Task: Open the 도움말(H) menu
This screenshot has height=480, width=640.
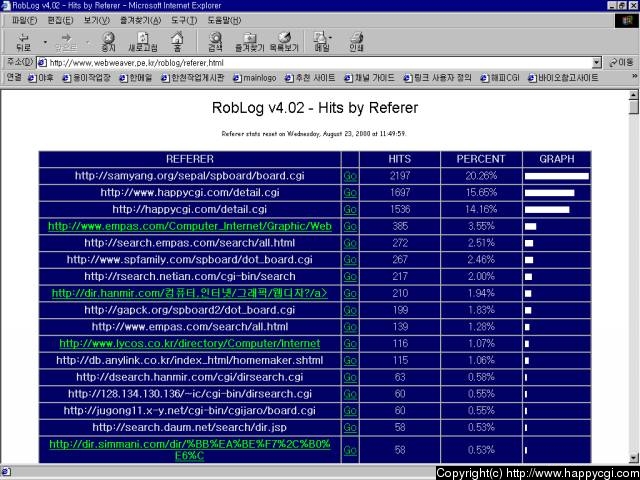Action: [x=224, y=20]
